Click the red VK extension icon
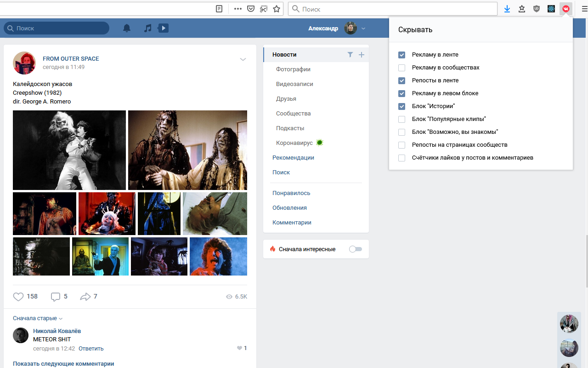The width and height of the screenshot is (588, 368). pos(566,9)
